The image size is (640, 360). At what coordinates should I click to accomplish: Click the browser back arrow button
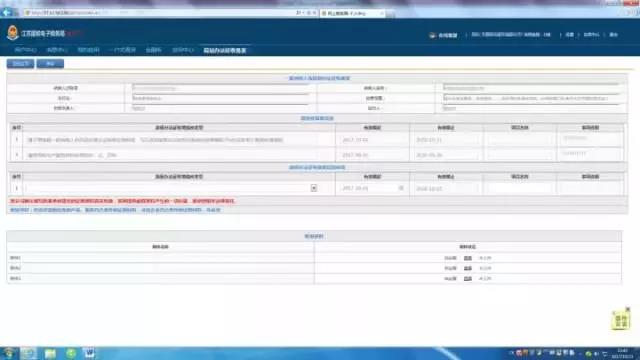tap(7, 12)
